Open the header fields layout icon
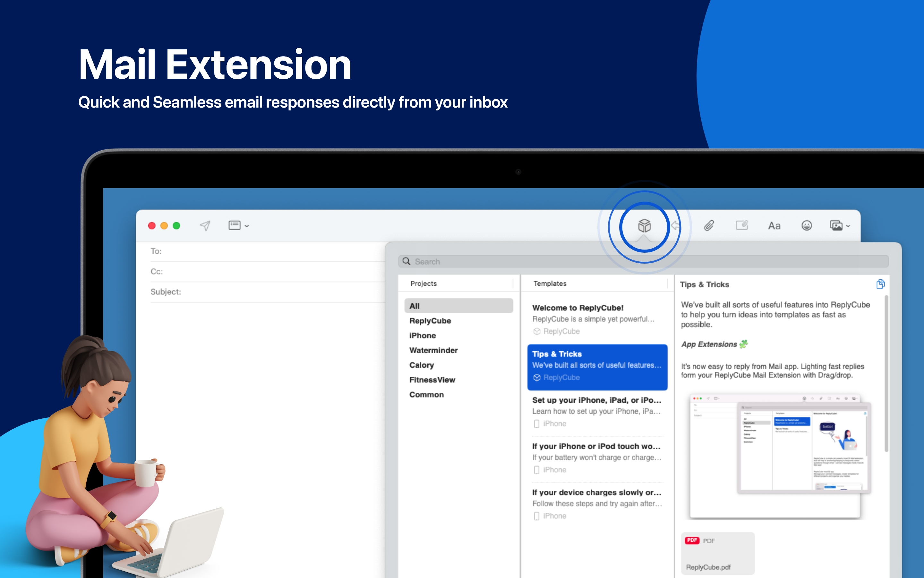Image resolution: width=924 pixels, height=578 pixels. (235, 225)
